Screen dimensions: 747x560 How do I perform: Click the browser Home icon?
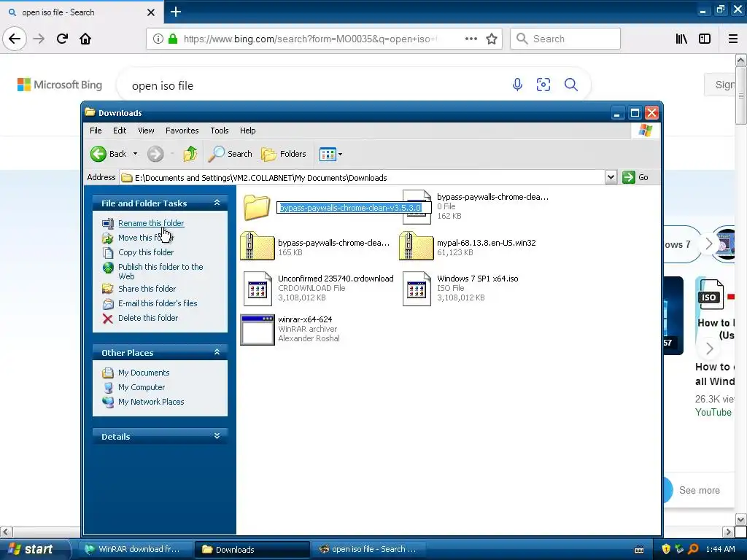click(85, 39)
